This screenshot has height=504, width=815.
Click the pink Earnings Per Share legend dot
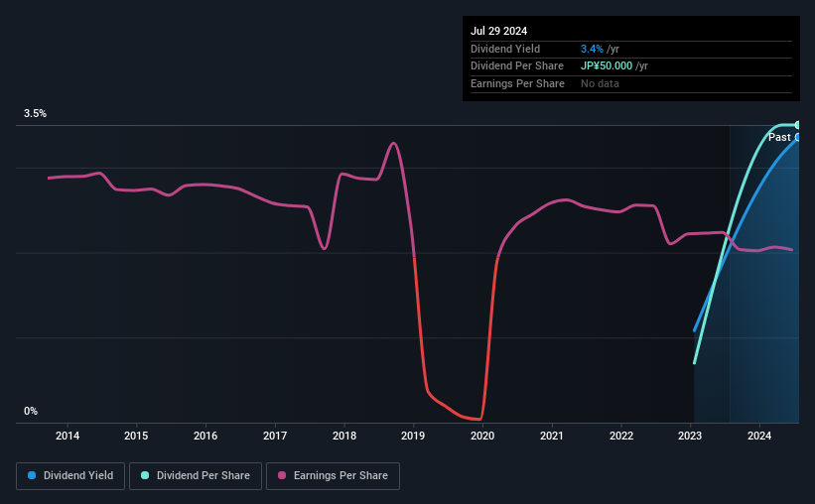point(282,475)
